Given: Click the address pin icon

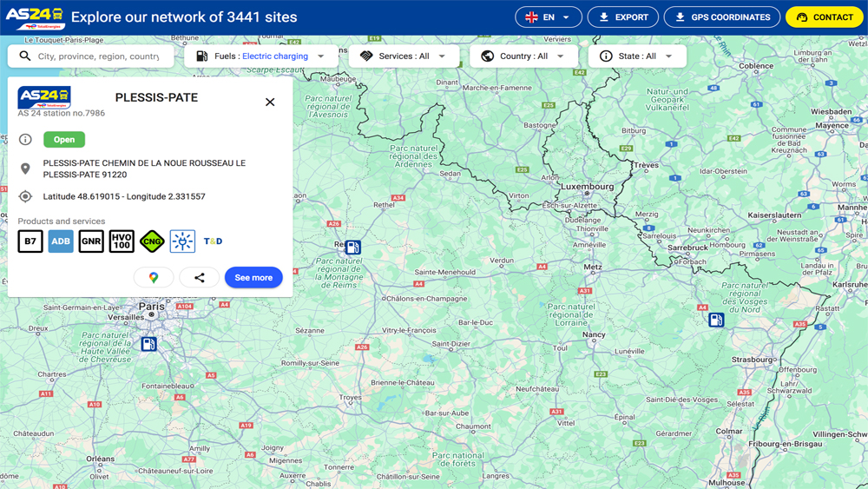Looking at the screenshot, I should tap(25, 169).
